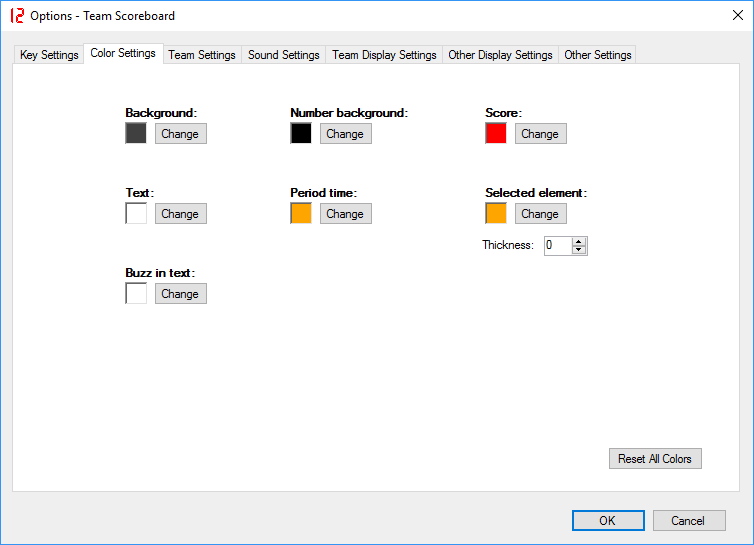The height and width of the screenshot is (545, 754).
Task: Switch to the Team Settings tab
Action: tap(202, 55)
